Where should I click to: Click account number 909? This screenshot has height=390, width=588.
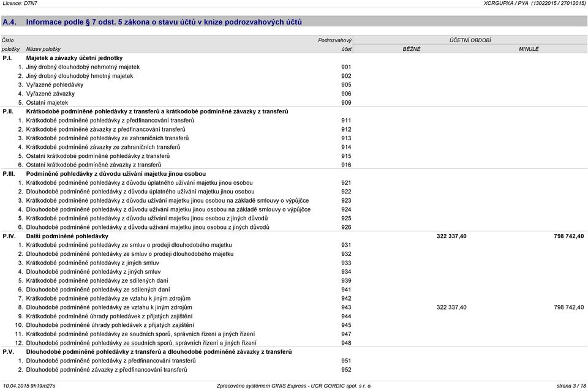[346, 103]
